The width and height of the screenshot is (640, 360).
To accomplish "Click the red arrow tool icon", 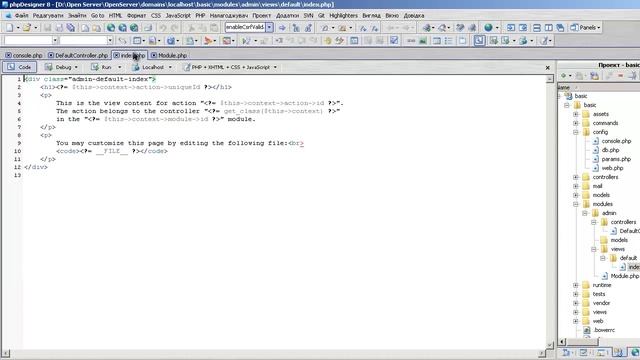I will click(x=208, y=40).
